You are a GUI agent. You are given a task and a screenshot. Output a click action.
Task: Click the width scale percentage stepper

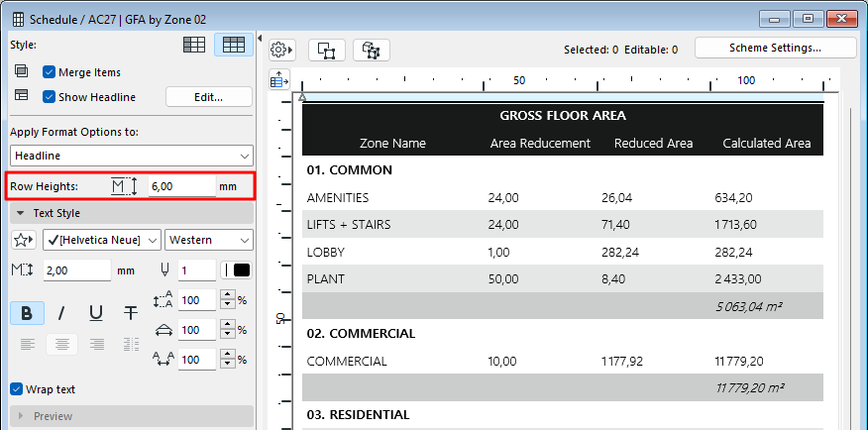click(x=228, y=330)
